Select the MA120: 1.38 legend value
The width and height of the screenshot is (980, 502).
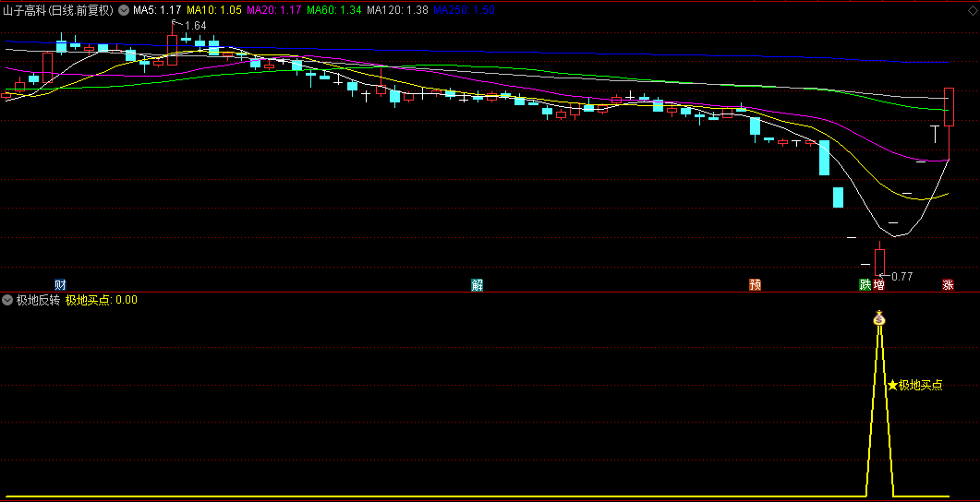click(397, 10)
